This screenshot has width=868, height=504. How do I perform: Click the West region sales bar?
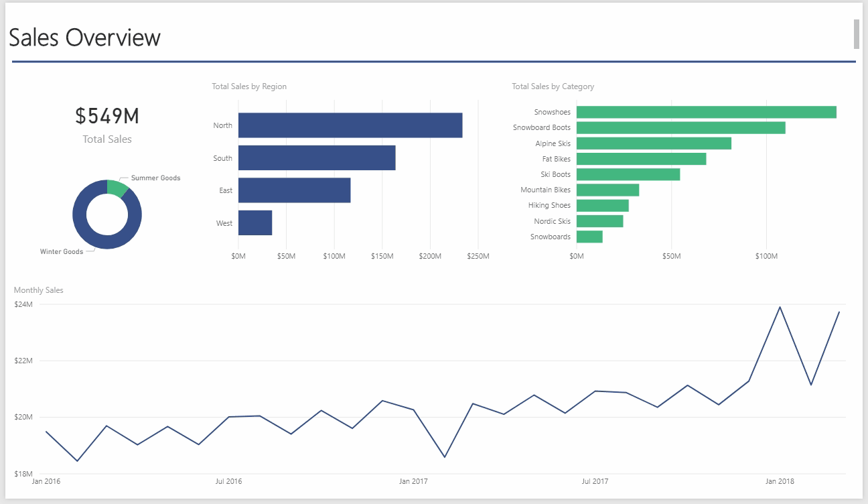pyautogui.click(x=255, y=223)
